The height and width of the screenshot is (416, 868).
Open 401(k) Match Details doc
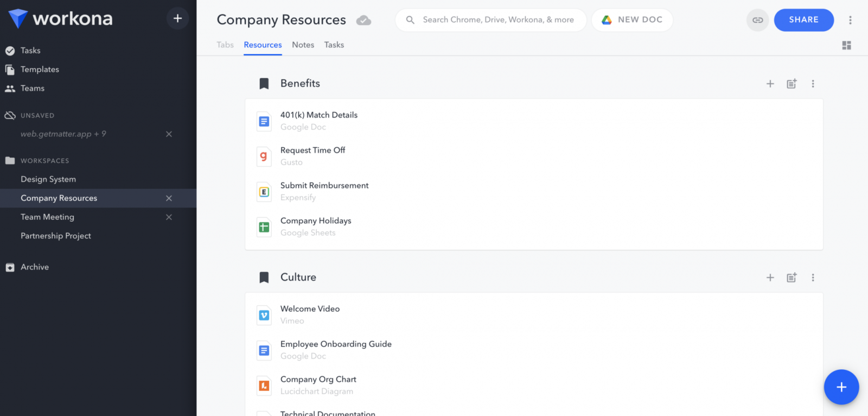coord(319,115)
